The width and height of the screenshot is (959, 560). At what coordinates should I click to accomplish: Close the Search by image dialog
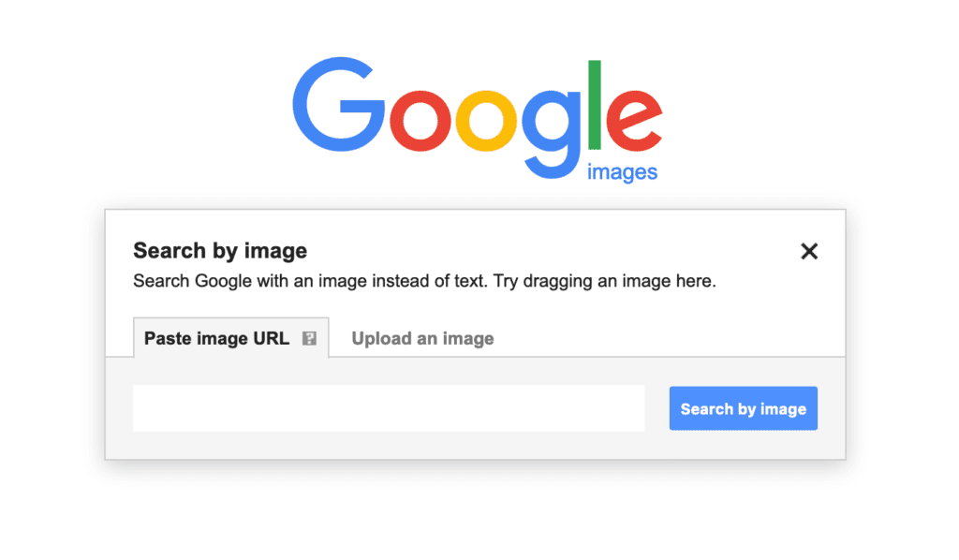coord(808,251)
